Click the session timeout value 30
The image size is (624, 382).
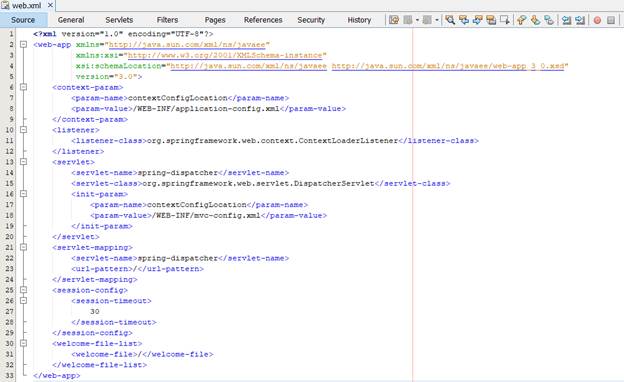pos(95,312)
